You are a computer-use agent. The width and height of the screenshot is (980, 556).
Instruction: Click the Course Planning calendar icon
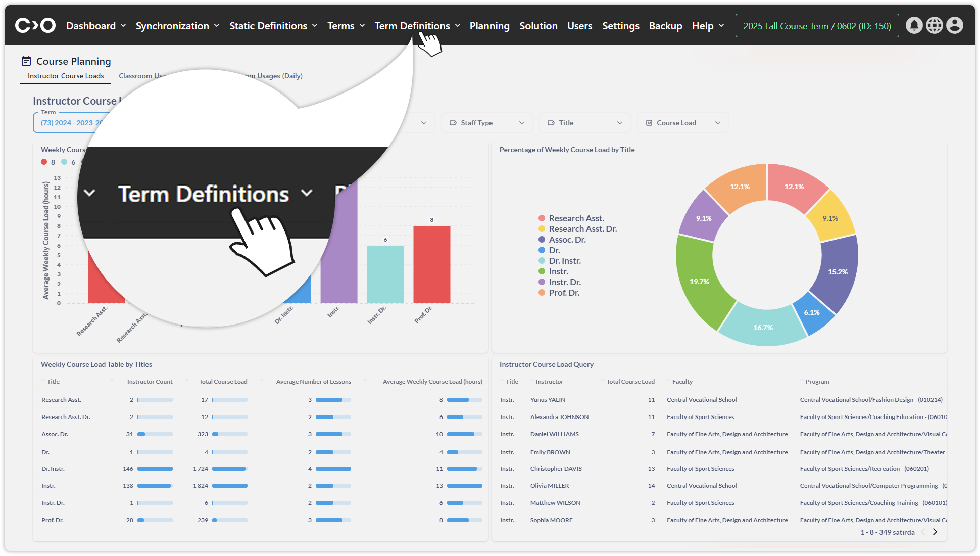click(x=26, y=61)
